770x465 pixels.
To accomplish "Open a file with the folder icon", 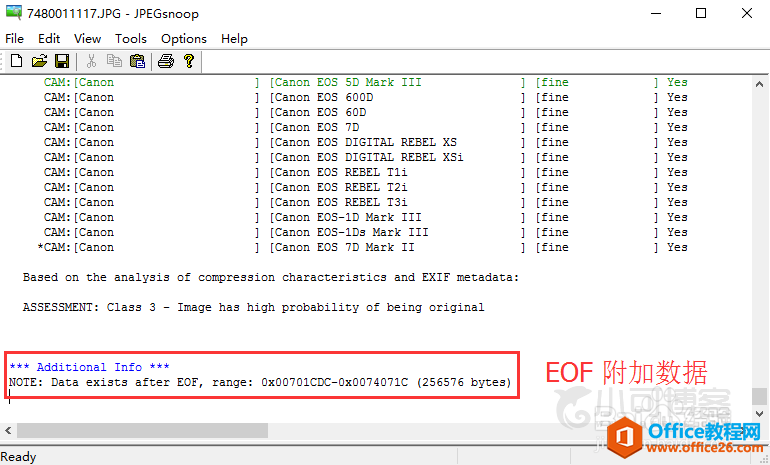I will click(x=39, y=61).
